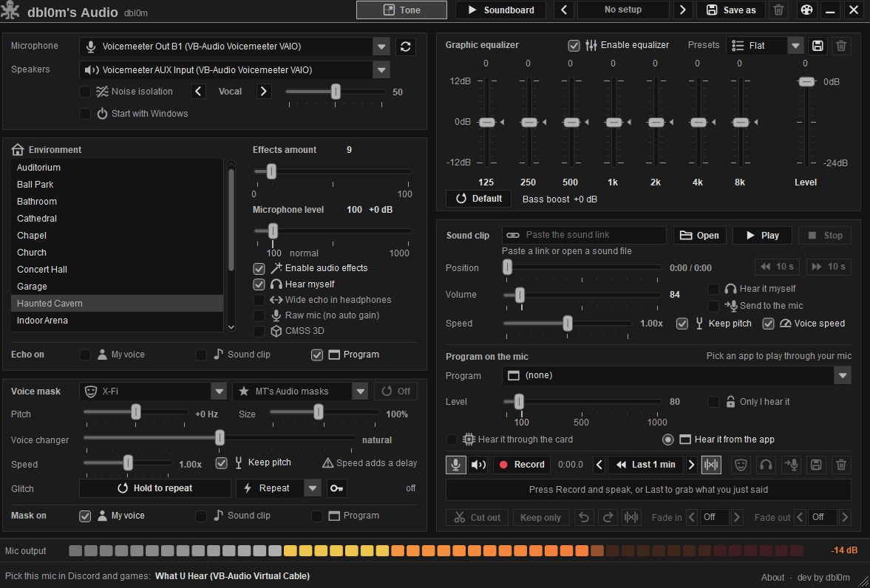Select Cathedral environment
The image size is (870, 588).
(117, 219)
